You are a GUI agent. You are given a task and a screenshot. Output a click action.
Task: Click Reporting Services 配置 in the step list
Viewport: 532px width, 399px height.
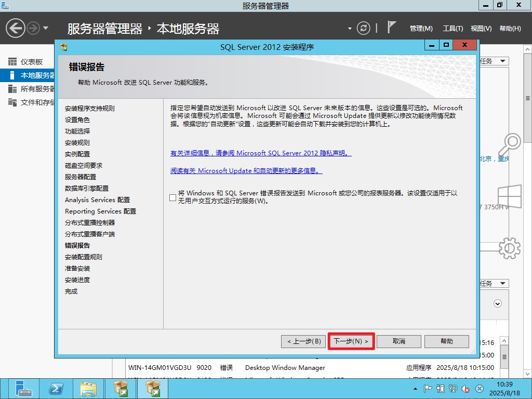pos(100,211)
